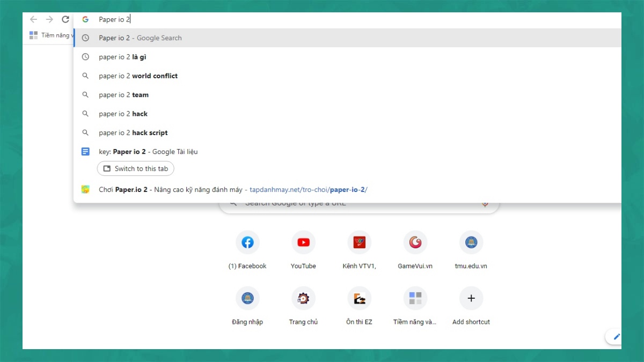Screen dimensions: 644x362
Task: Click the browser back arrow
Action: [34, 19]
